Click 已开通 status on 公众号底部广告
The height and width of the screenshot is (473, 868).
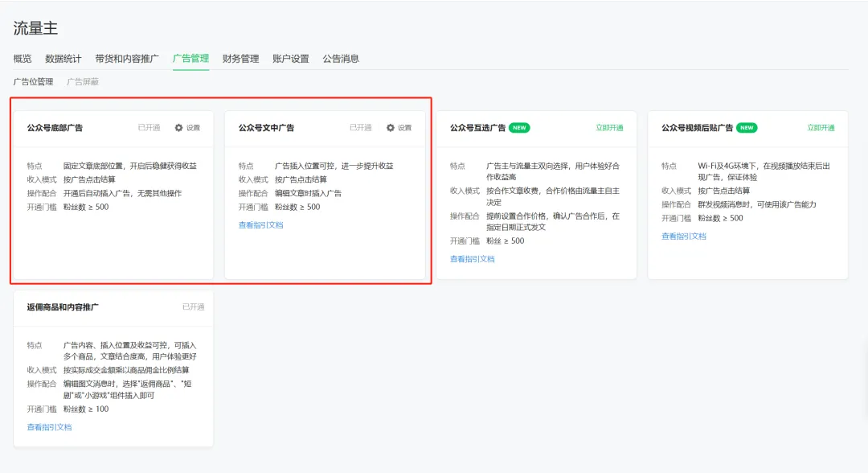pyautogui.click(x=149, y=128)
